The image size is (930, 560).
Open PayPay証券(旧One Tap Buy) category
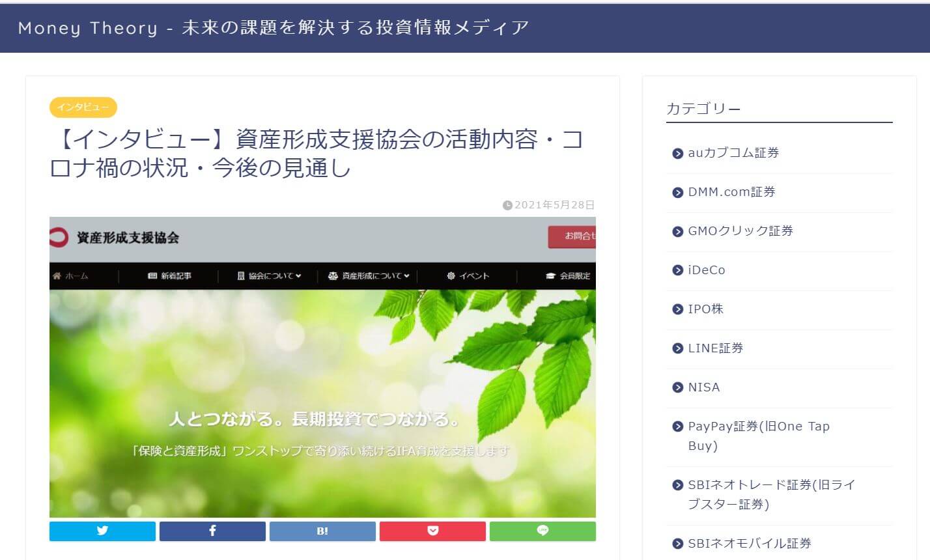pos(759,436)
